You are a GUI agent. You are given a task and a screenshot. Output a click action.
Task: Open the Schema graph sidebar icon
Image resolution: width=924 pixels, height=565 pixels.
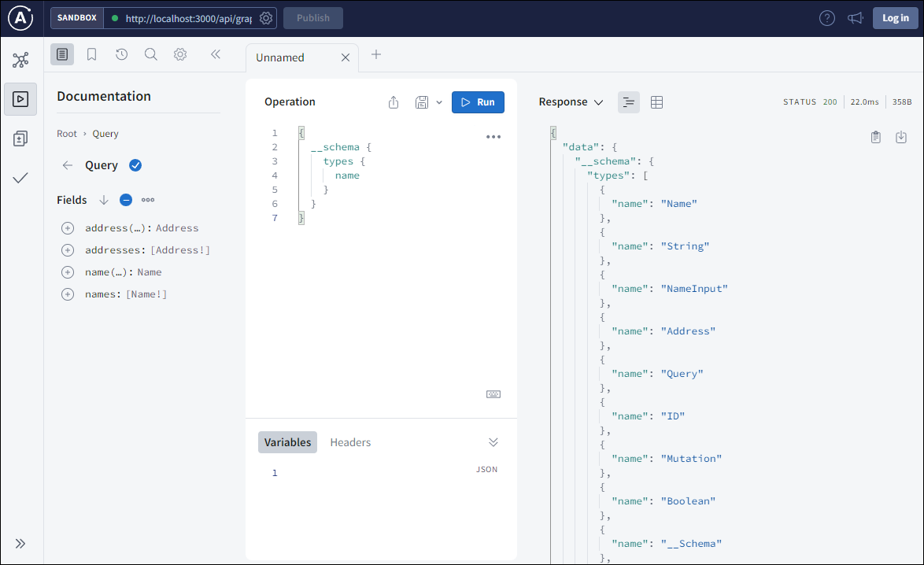pyautogui.click(x=20, y=60)
